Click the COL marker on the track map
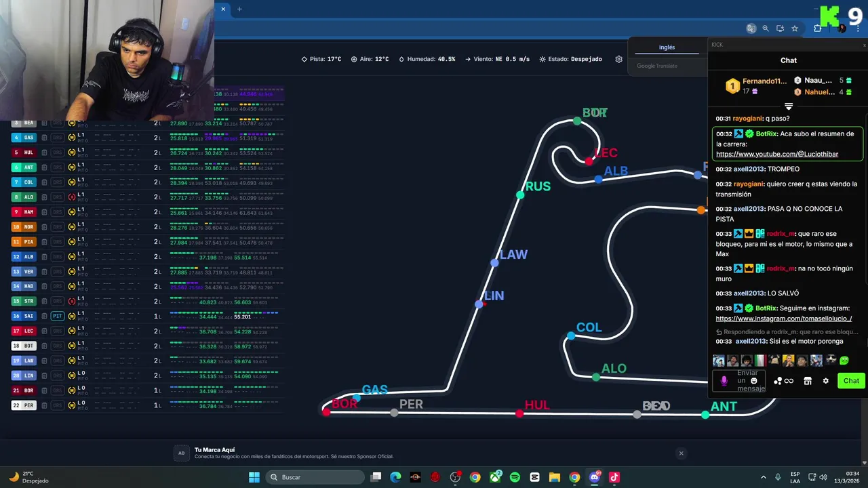This screenshot has height=488, width=868. (571, 335)
